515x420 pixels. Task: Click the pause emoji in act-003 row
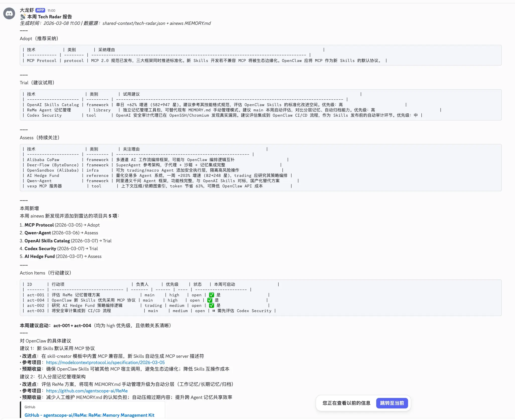pyautogui.click(x=214, y=311)
